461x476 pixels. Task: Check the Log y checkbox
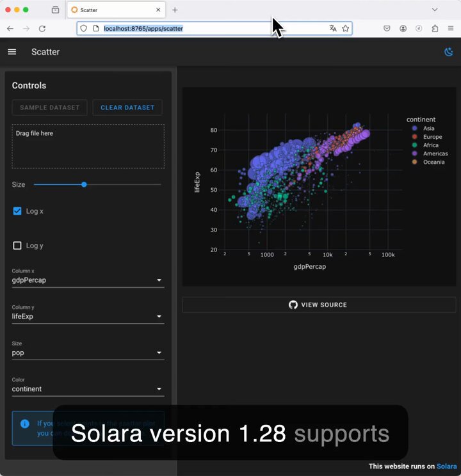coord(17,245)
